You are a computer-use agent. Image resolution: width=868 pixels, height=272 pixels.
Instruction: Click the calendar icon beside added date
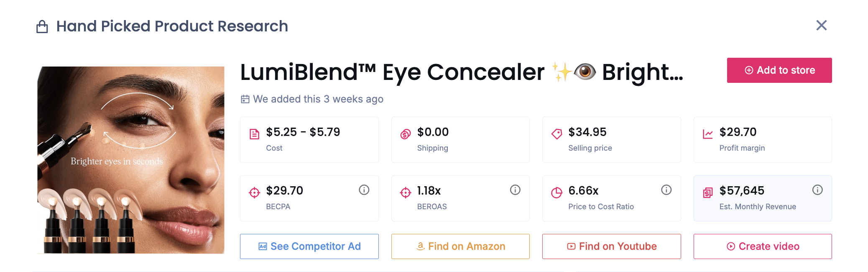pyautogui.click(x=245, y=99)
